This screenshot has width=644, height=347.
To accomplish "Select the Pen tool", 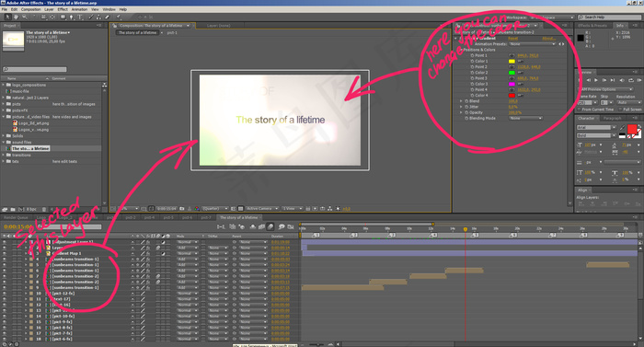I will point(72,17).
